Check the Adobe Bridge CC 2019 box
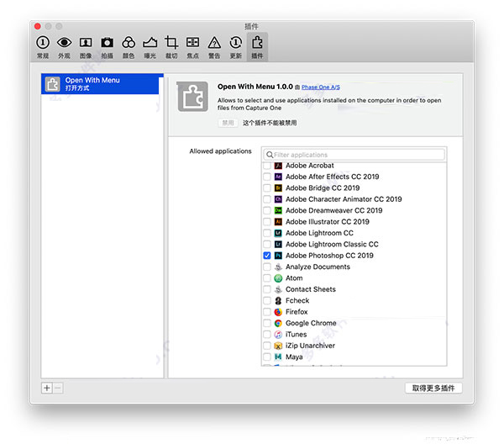Image resolution: width=504 pixels, height=444 pixels. point(267,188)
